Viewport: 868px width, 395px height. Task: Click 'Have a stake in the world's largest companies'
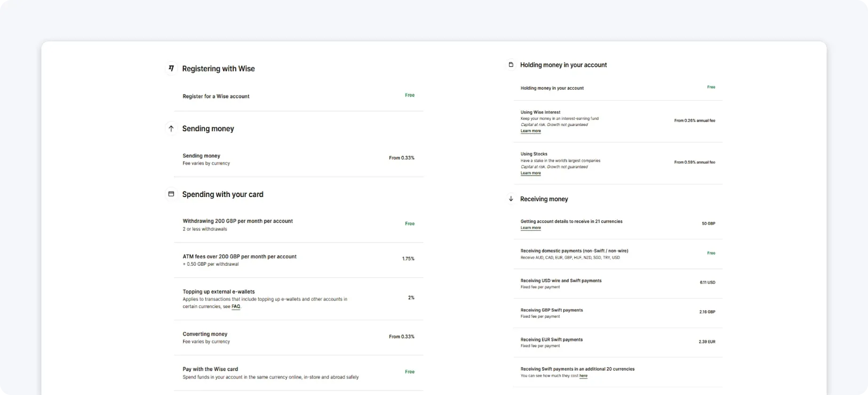(x=560, y=161)
